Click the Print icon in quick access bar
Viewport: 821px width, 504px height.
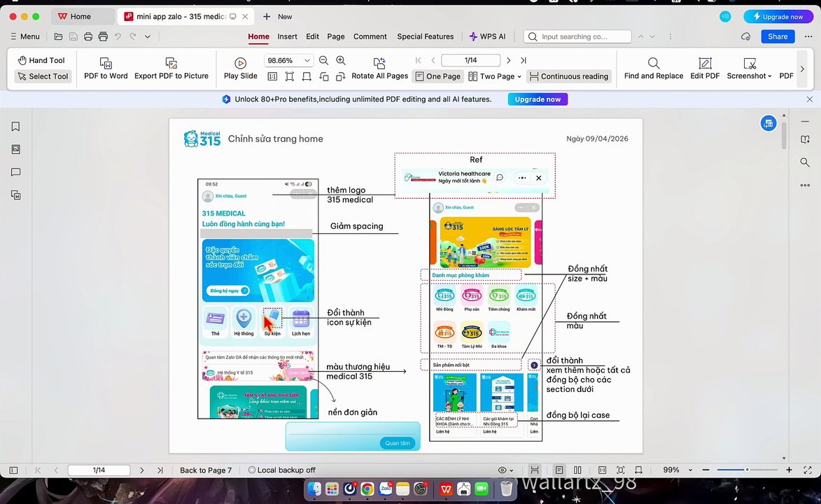coord(88,36)
